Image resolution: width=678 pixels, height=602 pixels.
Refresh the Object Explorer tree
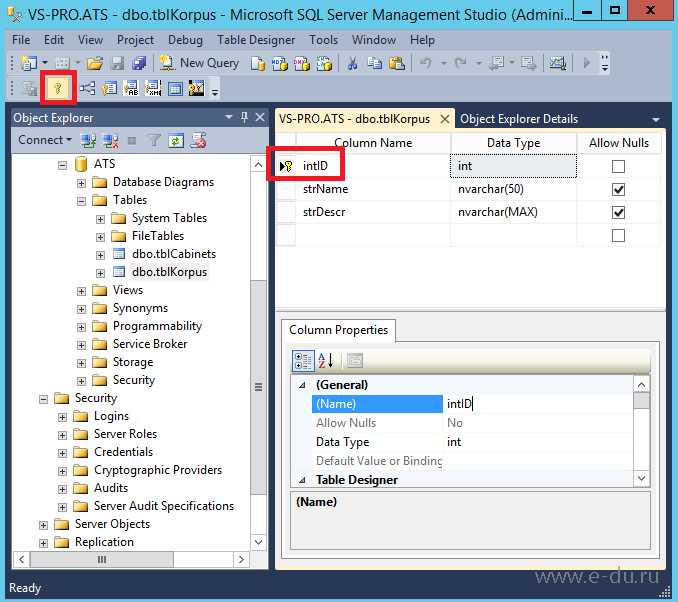pyautogui.click(x=176, y=140)
